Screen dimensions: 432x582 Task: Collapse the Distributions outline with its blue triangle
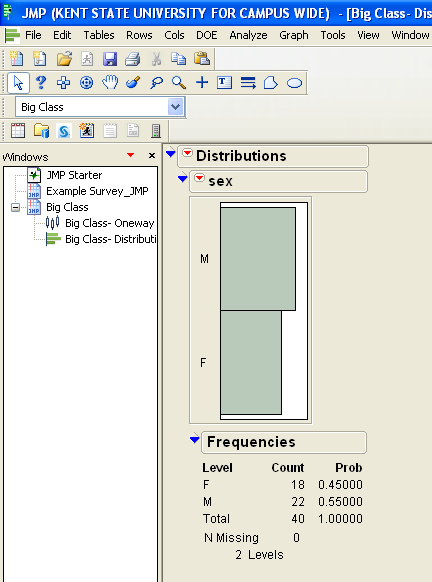(x=170, y=153)
